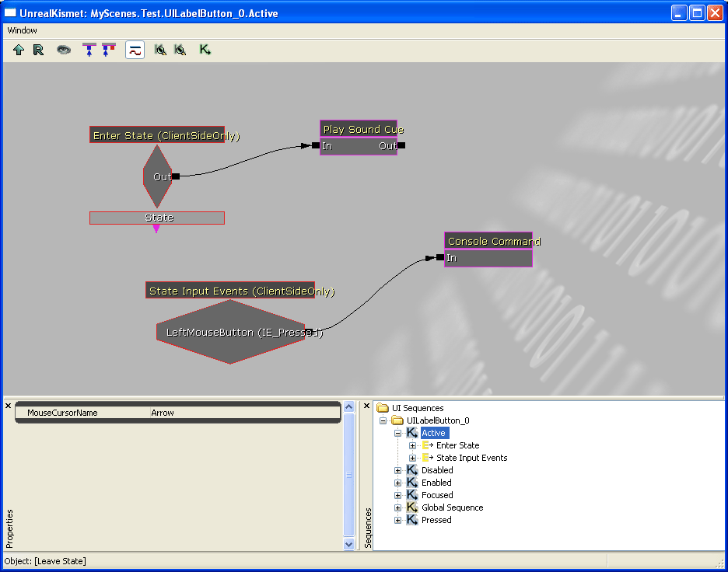This screenshot has width=728, height=572.
Task: Select the Active sequence in the tree
Action: point(434,432)
